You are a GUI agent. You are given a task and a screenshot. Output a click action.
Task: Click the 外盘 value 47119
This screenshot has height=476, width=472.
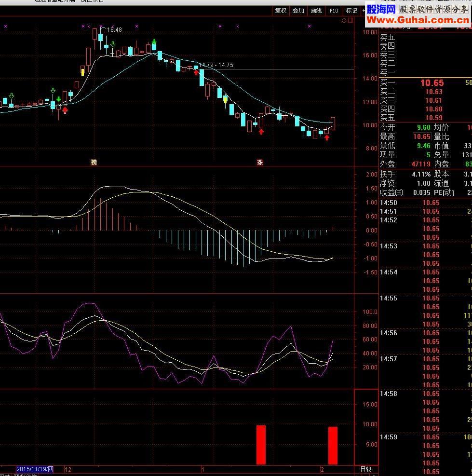tap(421, 164)
